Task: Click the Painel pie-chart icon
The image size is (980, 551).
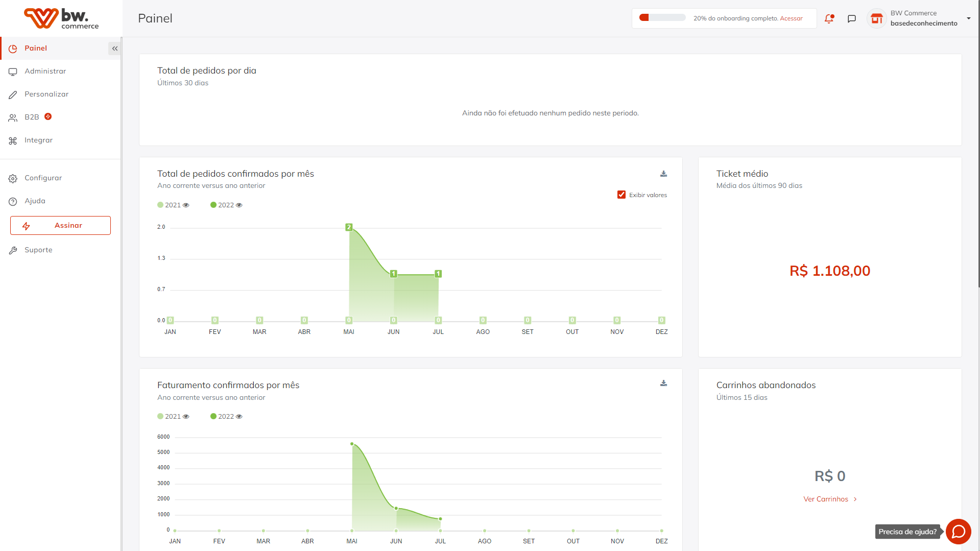Action: pos(13,49)
